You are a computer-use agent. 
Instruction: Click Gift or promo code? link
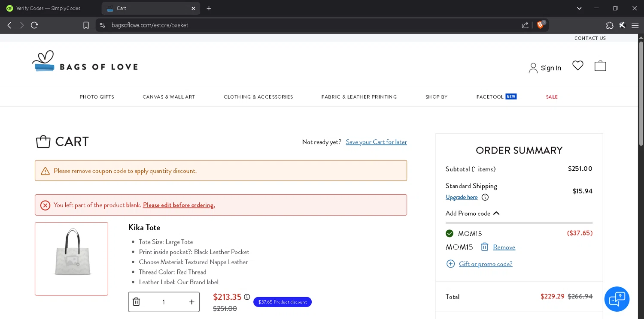click(x=486, y=264)
